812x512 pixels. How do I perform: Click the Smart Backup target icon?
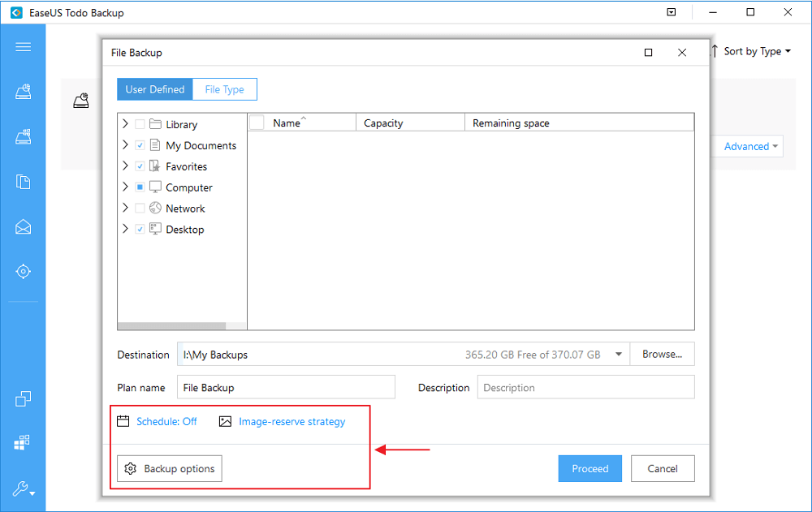coord(23,271)
